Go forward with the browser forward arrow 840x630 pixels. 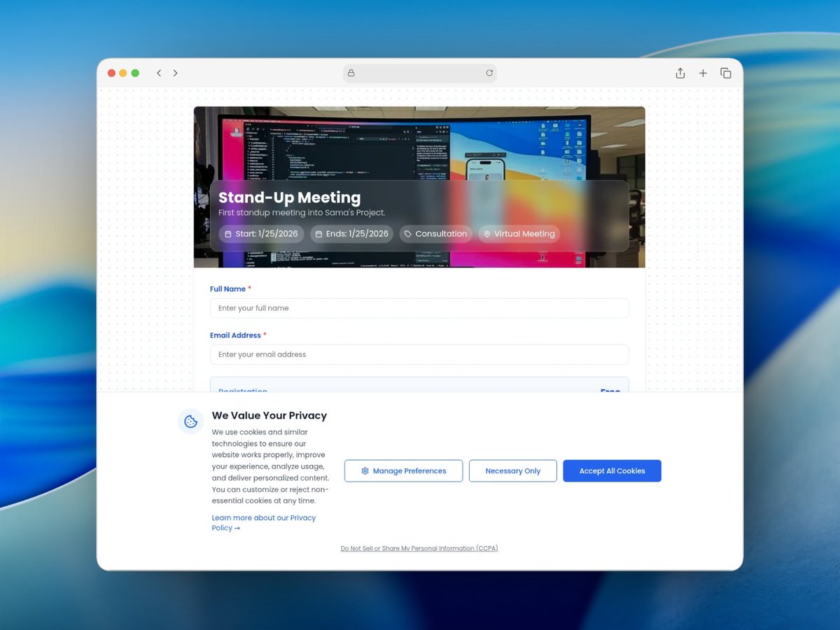(175, 73)
